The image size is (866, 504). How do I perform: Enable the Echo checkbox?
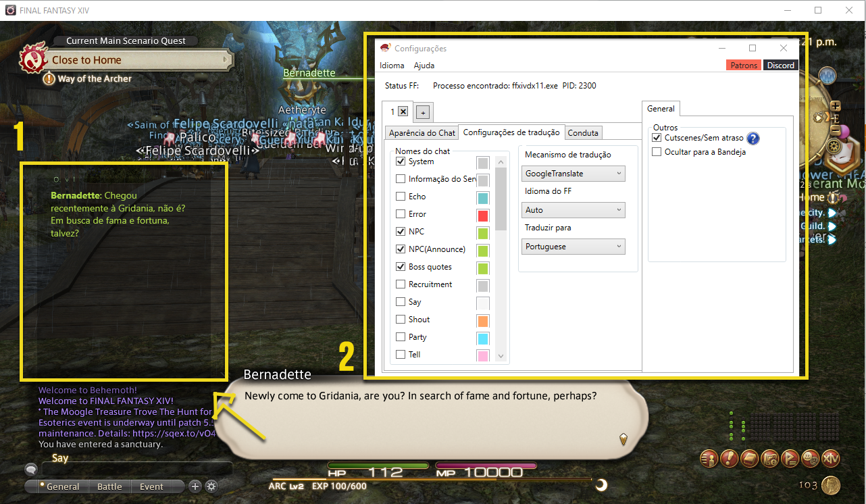click(401, 197)
